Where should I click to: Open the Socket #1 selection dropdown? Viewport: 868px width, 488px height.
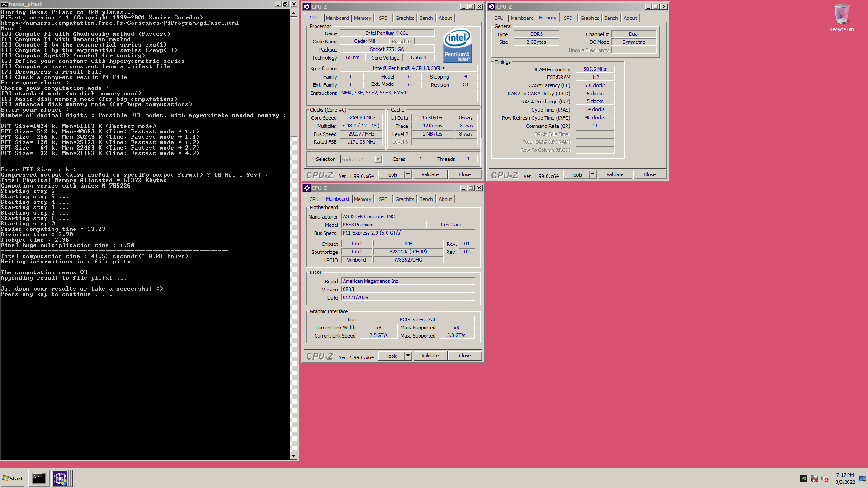[x=378, y=159]
